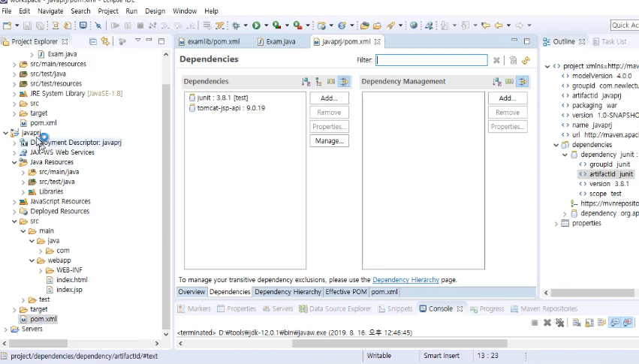Expand the WEB-INF folder node
The image size is (639, 364).
pyautogui.click(x=41, y=270)
